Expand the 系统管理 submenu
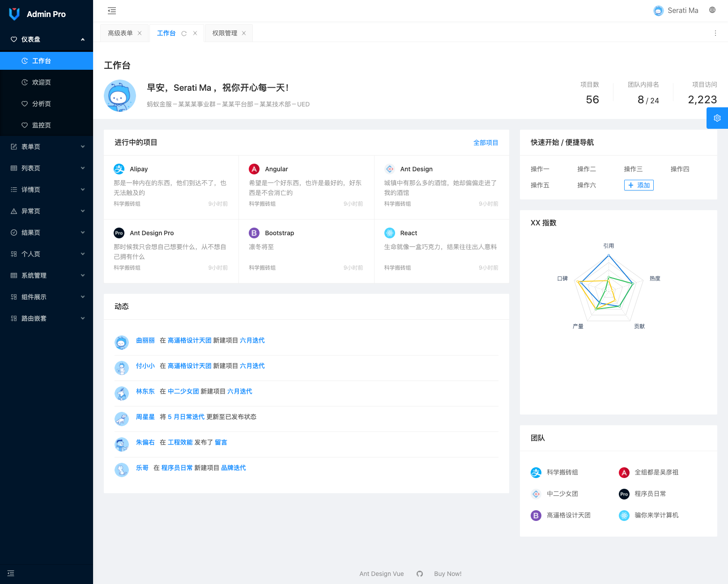 47,275
